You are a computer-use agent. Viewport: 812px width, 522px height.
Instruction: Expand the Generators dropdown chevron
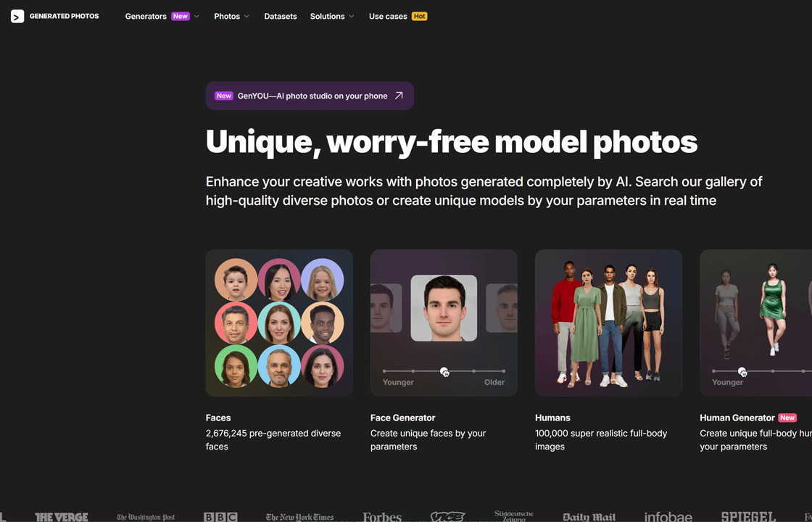[196, 17]
